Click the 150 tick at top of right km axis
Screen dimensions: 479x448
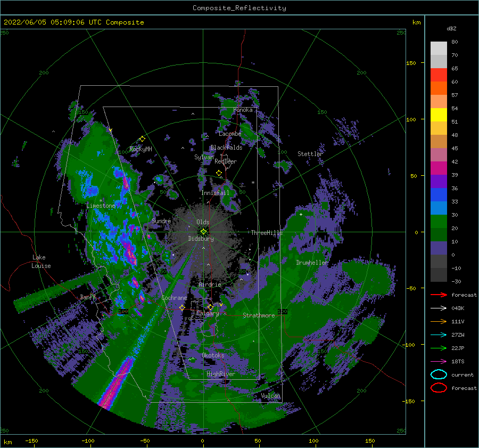point(411,63)
